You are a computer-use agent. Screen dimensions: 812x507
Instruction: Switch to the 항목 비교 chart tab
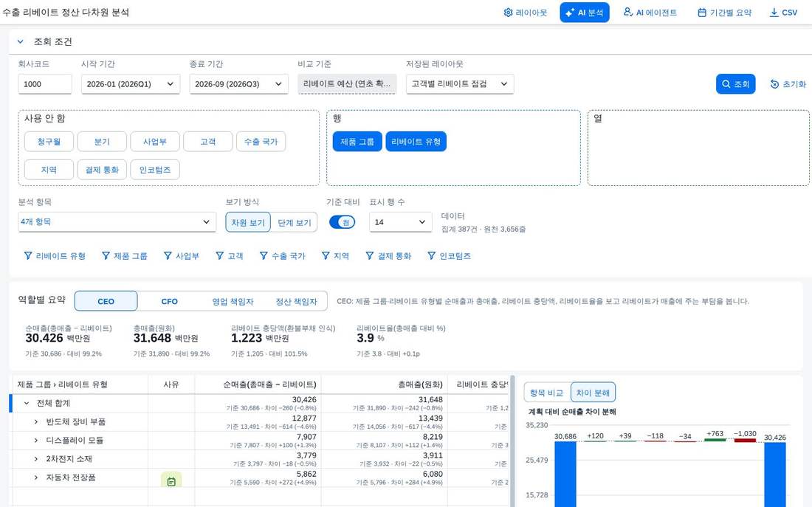click(546, 393)
